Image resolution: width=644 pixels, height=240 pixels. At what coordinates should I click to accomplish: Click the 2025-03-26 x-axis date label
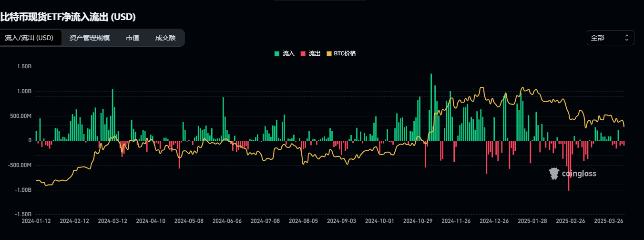(x=609, y=221)
